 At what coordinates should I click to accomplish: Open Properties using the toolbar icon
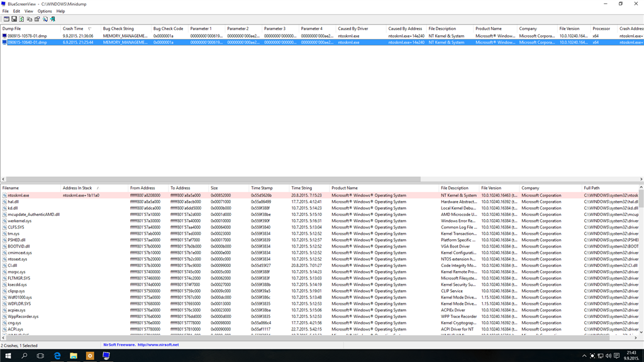click(37, 19)
